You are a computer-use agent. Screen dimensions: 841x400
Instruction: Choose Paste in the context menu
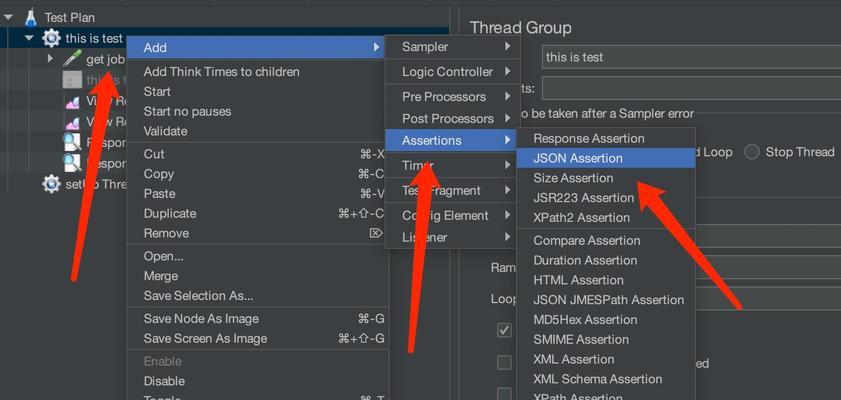pyautogui.click(x=256, y=194)
